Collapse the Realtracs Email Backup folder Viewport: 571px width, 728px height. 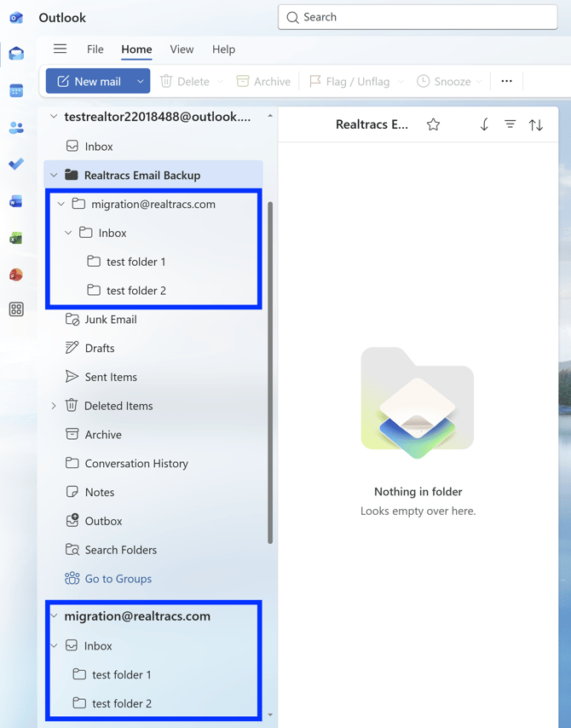pyautogui.click(x=54, y=175)
